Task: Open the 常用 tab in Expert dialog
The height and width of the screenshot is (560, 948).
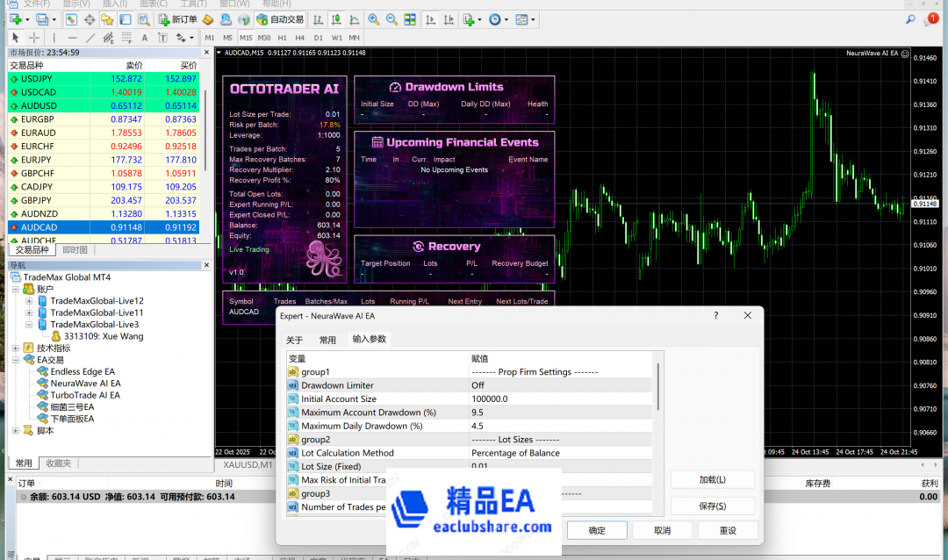Action: click(x=327, y=340)
